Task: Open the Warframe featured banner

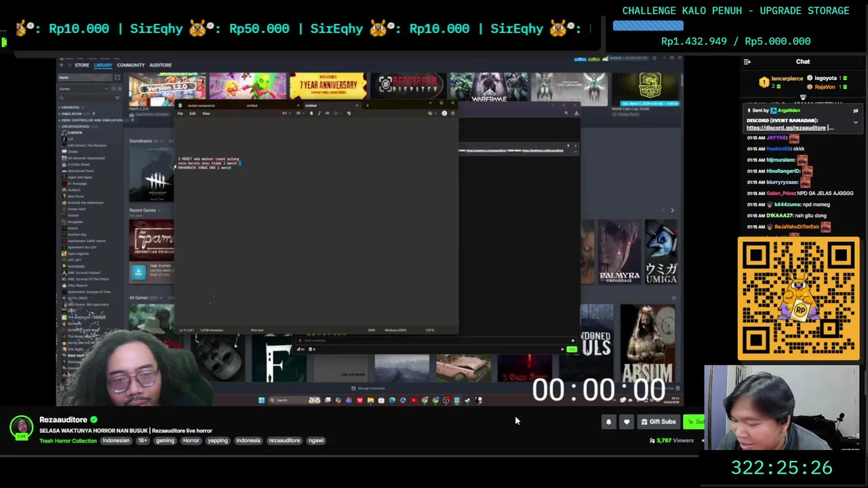Action: (488, 88)
